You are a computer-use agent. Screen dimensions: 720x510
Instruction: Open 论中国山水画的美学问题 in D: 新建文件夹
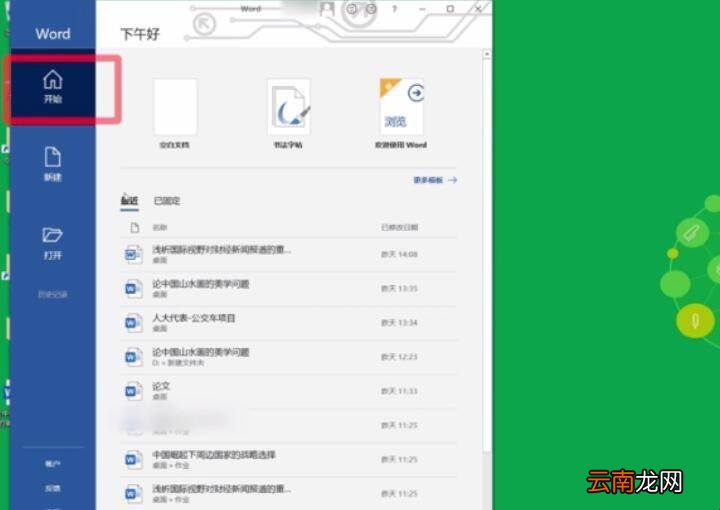pos(288,357)
